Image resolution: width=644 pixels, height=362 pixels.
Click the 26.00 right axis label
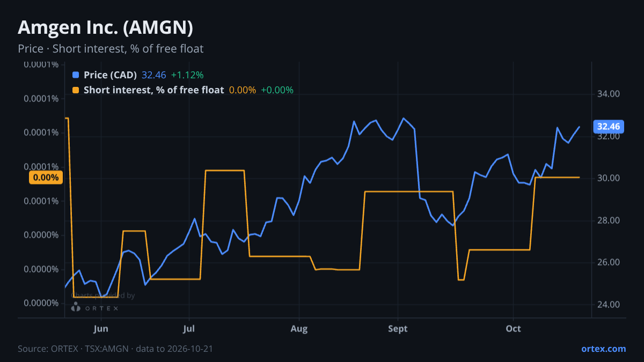point(609,262)
